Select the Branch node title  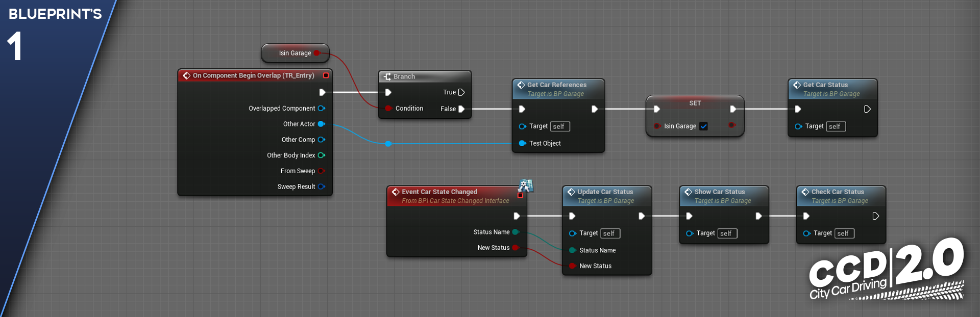pyautogui.click(x=404, y=76)
